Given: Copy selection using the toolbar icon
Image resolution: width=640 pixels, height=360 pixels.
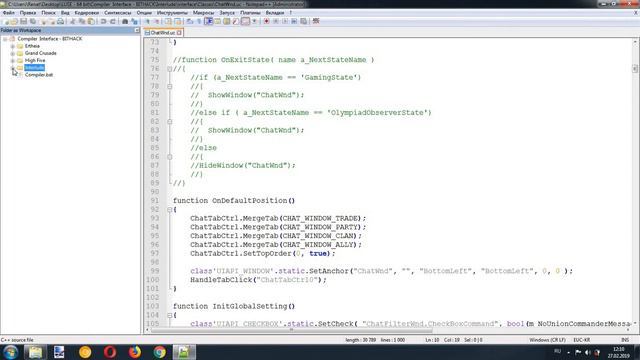Looking at the screenshot, I should click(x=82, y=21).
